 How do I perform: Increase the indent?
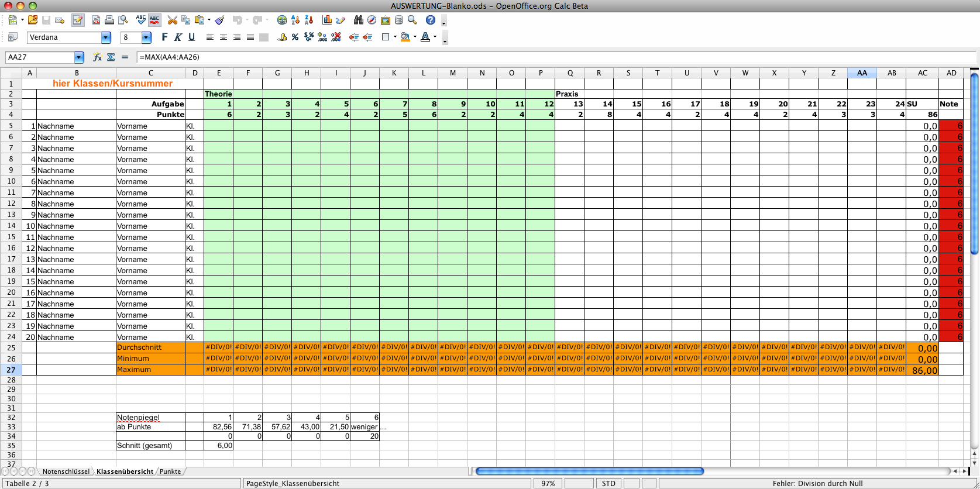(x=367, y=37)
